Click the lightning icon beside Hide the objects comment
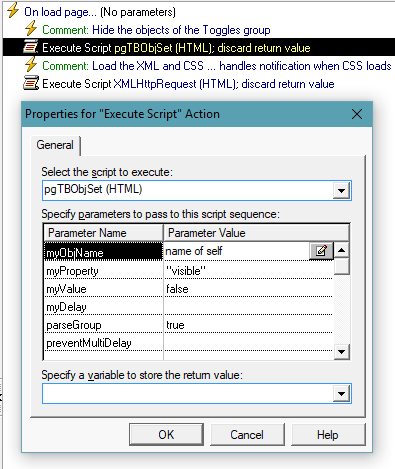The height and width of the screenshot is (469, 395). [x=31, y=29]
